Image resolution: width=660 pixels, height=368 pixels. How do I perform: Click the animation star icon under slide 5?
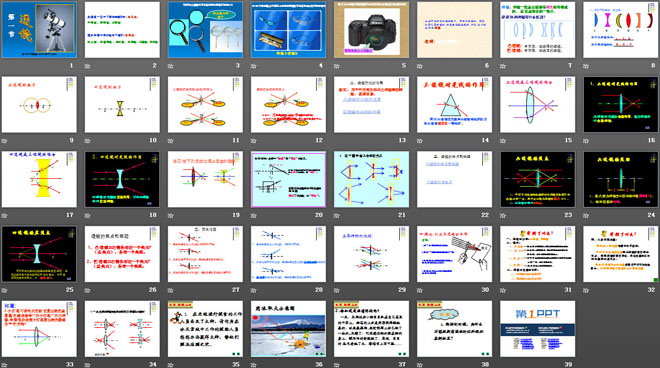[337, 66]
